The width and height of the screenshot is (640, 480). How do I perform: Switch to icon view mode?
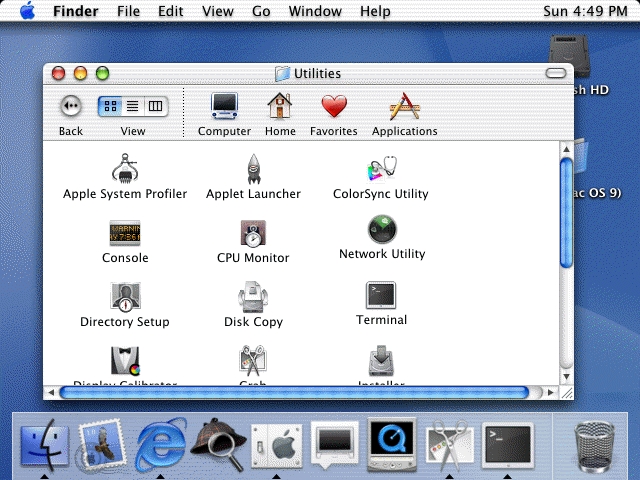pos(110,106)
